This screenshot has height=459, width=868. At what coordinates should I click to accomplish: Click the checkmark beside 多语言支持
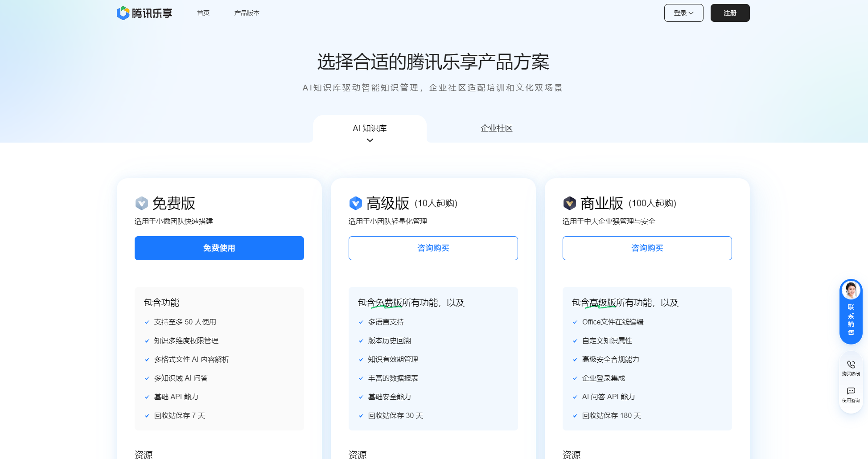(361, 322)
